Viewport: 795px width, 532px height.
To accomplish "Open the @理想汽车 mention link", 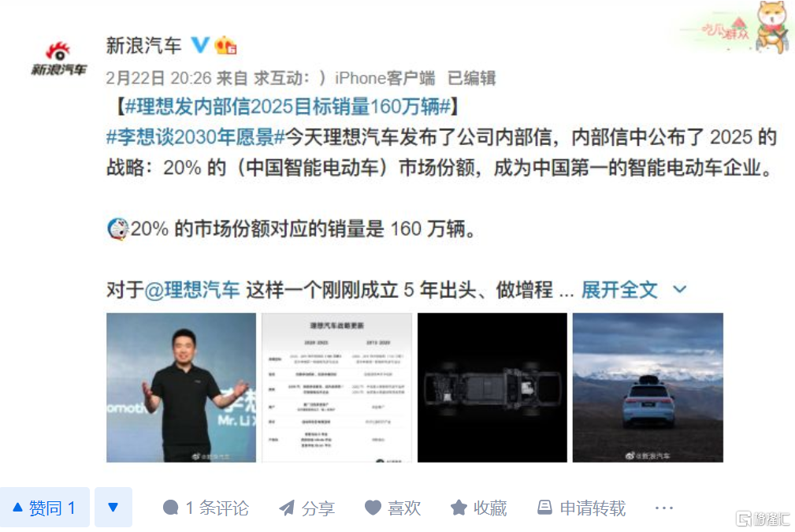I will (x=191, y=290).
